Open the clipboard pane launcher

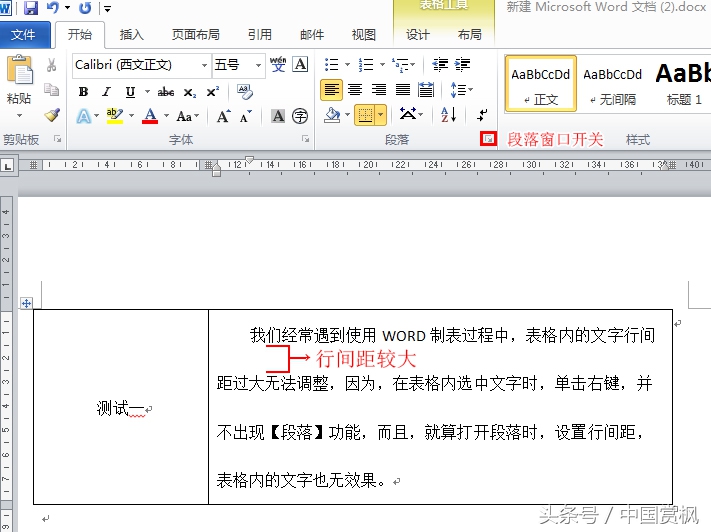pos(58,139)
